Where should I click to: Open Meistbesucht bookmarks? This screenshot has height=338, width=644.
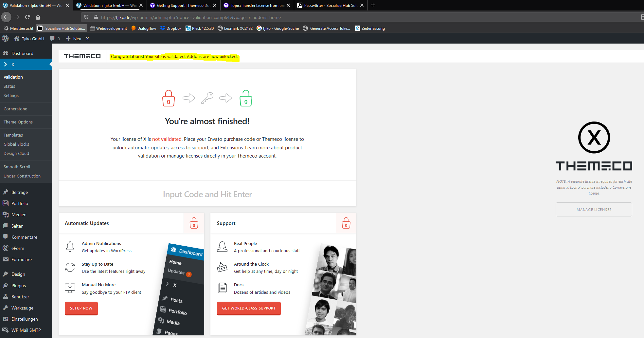[x=19, y=28]
